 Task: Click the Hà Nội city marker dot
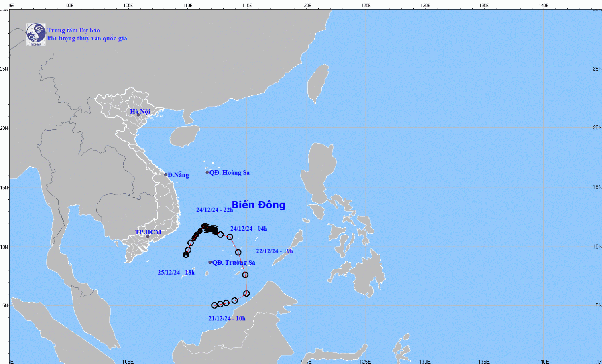[x=138, y=115]
